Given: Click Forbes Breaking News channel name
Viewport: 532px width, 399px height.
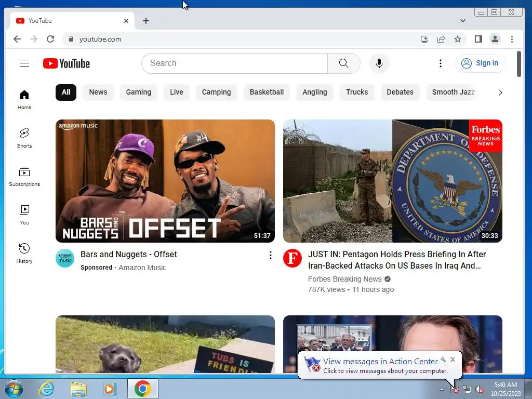Looking at the screenshot, I should coord(345,279).
